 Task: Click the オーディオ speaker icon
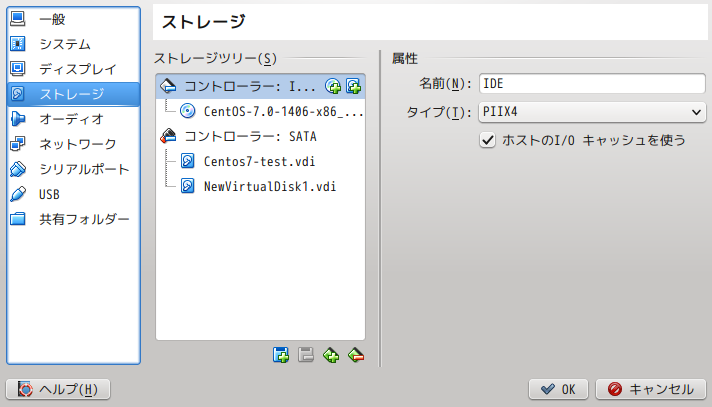tap(18, 119)
